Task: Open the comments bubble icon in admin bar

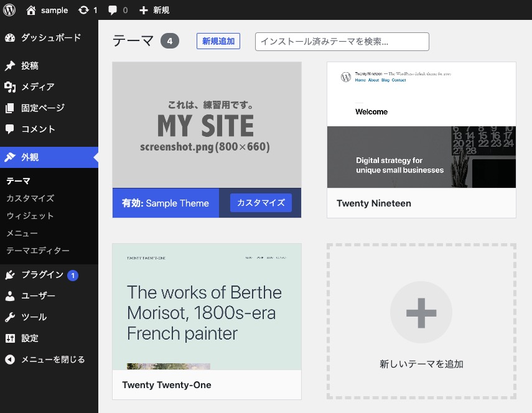Action: (112, 10)
